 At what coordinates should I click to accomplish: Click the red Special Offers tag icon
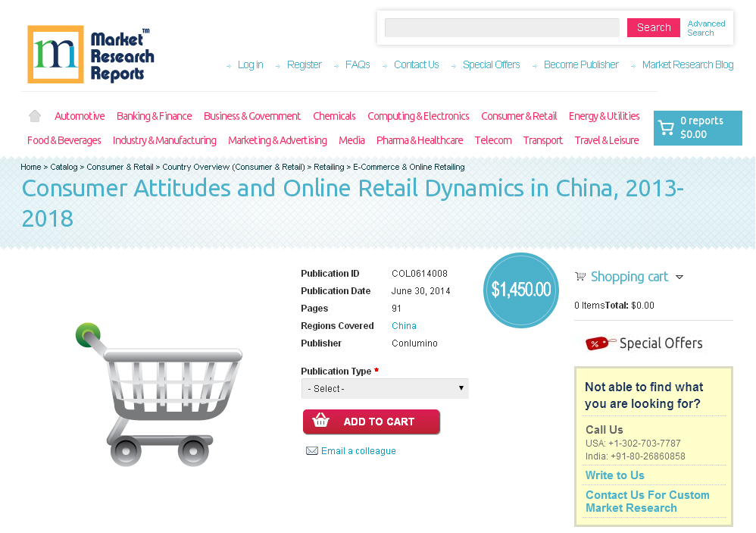pyautogui.click(x=600, y=343)
